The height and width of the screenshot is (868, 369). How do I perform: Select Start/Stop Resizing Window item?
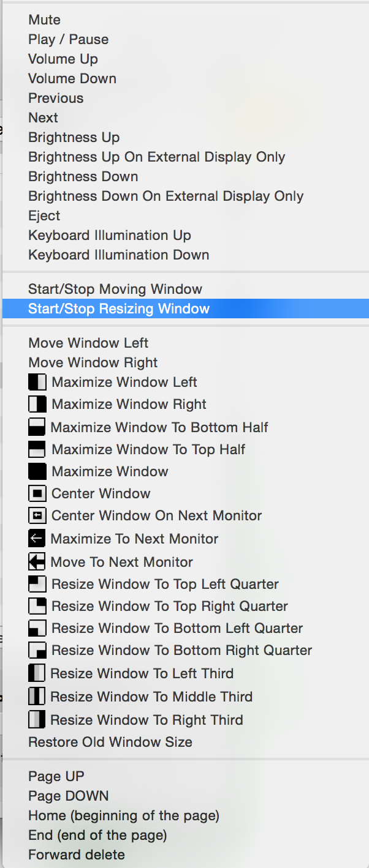(x=184, y=309)
